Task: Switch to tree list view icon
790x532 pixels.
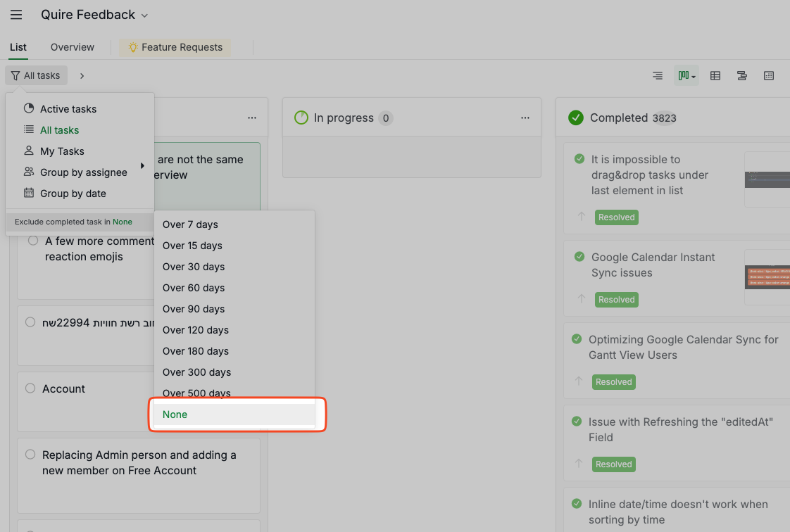Action: coord(658,75)
